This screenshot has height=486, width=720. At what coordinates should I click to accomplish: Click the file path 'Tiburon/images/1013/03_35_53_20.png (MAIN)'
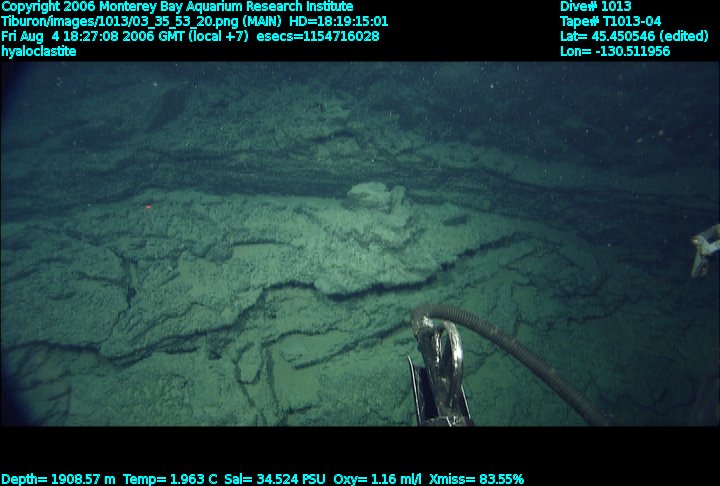click(141, 22)
